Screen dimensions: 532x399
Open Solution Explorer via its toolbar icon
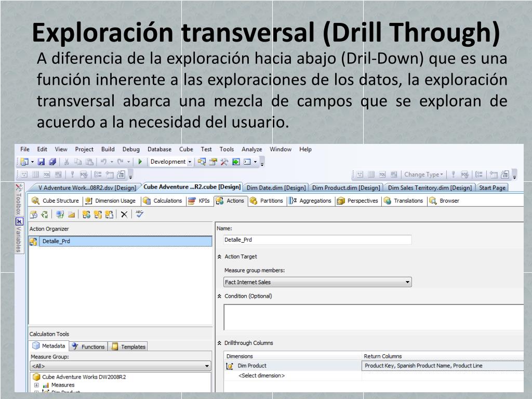202,162
